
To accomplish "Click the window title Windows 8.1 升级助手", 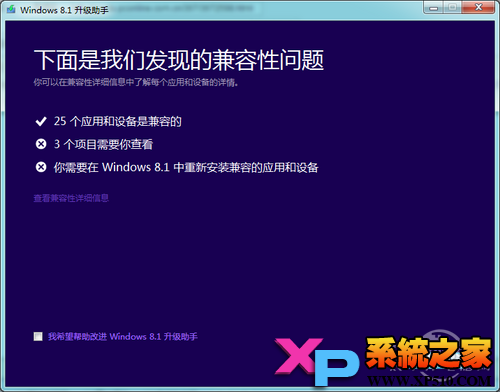I will [x=64, y=10].
